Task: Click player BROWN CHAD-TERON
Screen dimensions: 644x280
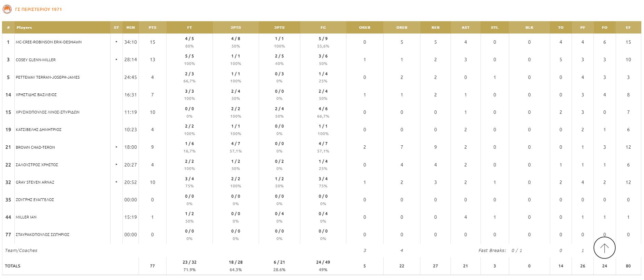Action: (x=35, y=147)
